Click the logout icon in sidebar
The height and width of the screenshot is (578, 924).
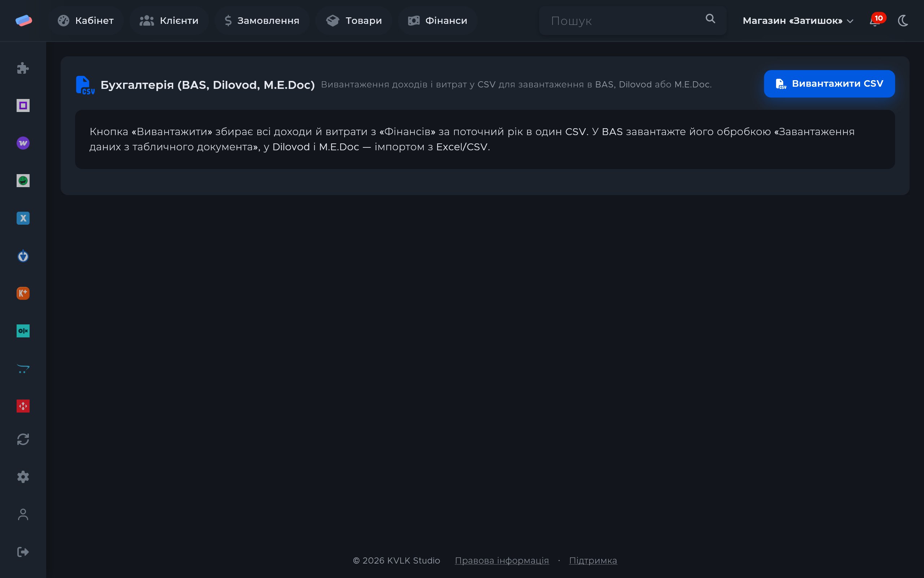coord(23,552)
